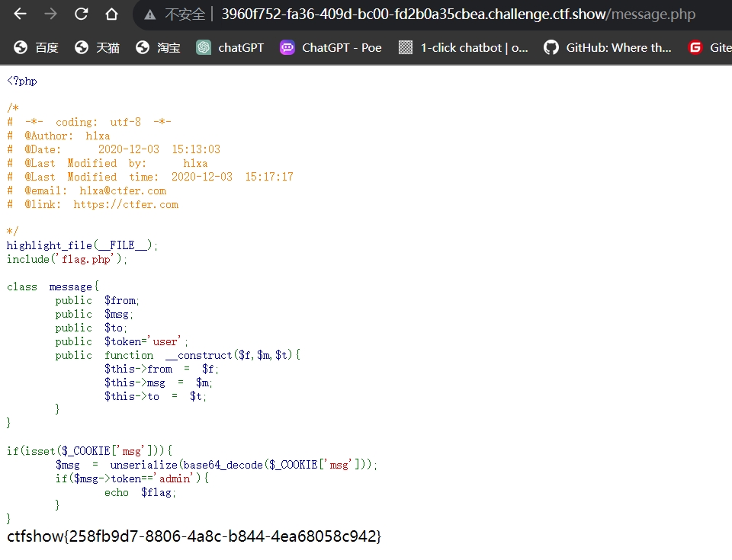The image size is (732, 560).
Task: Click the flag text ctfshow{258fb9d7-...}
Action: (x=194, y=536)
